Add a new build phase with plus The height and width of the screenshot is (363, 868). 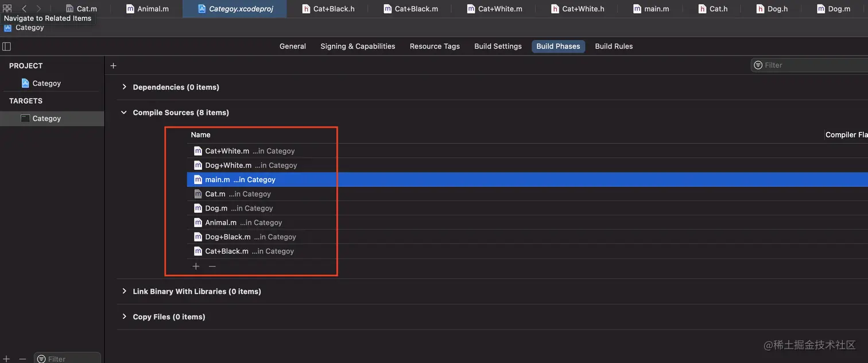point(113,65)
